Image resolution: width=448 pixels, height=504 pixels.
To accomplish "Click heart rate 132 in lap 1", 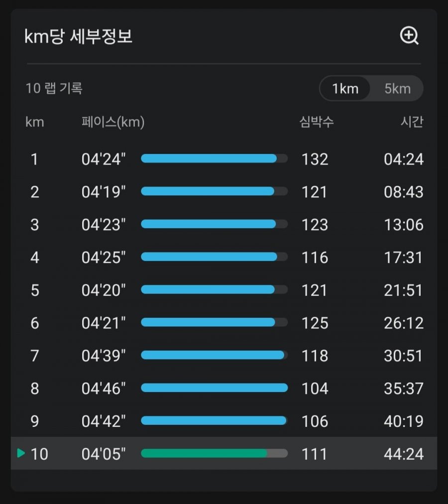I will (x=315, y=159).
